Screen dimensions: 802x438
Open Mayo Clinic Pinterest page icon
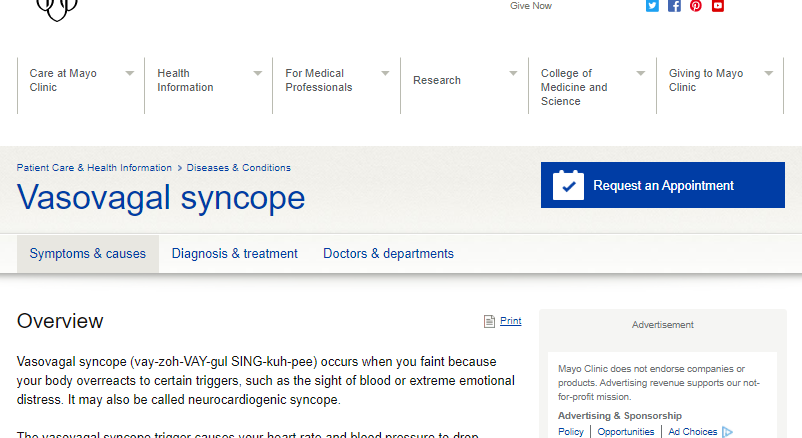click(x=696, y=6)
